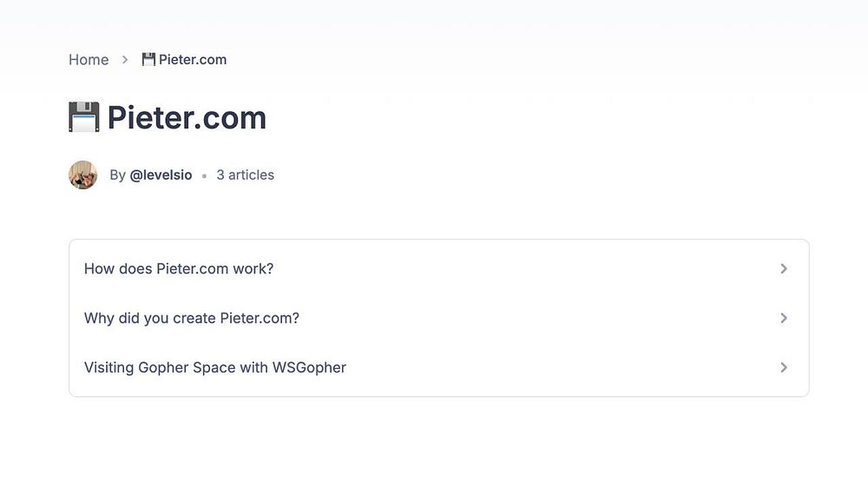Open 'How does Pieter.com work?' article
The image size is (868, 495).
(x=179, y=268)
